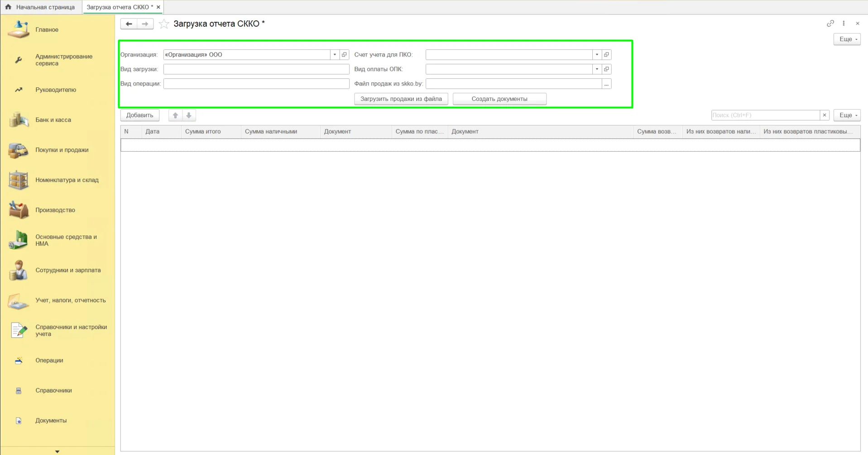
Task: Open Счет учета для ПКО item icon
Action: click(x=607, y=54)
